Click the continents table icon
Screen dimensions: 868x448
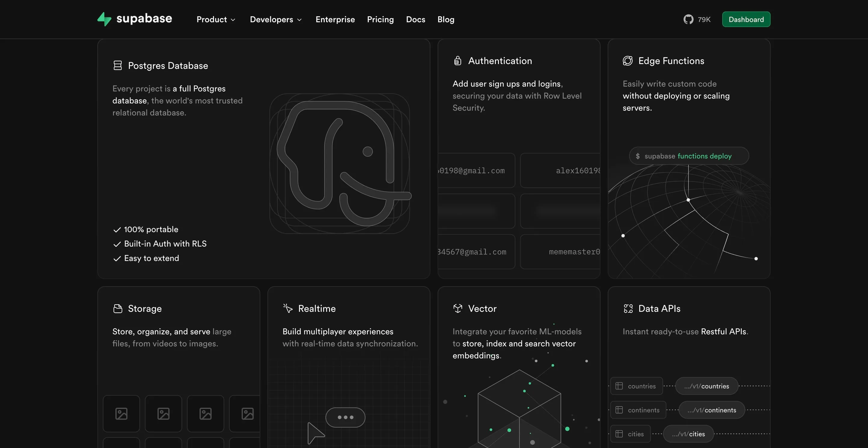619,410
